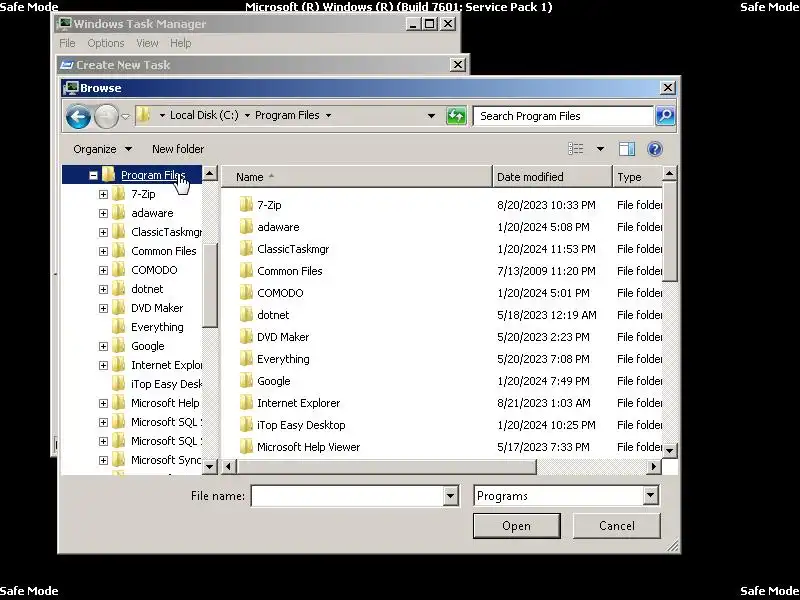Open the View menu in Task Manager
Screen dimensions: 800x600
(x=147, y=43)
